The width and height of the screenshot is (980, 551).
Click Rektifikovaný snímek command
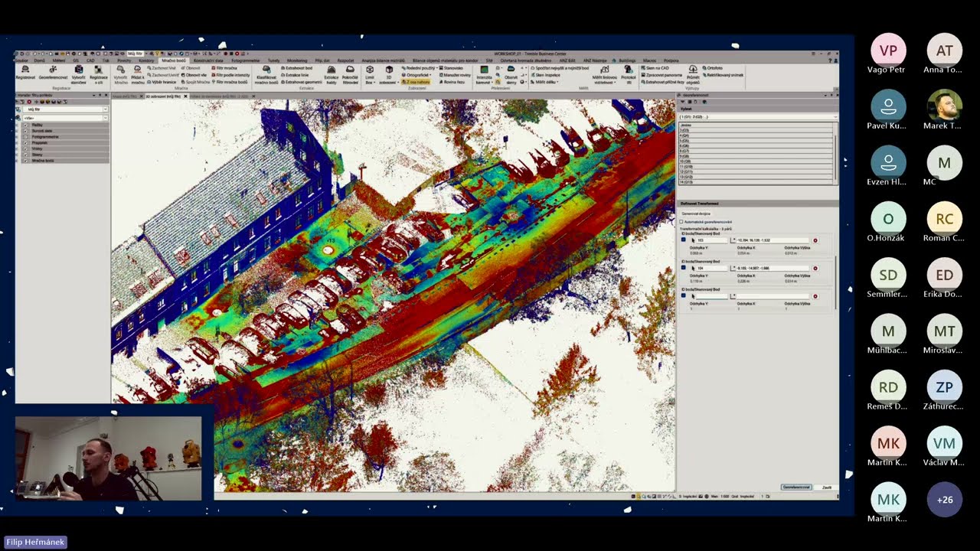tap(724, 75)
